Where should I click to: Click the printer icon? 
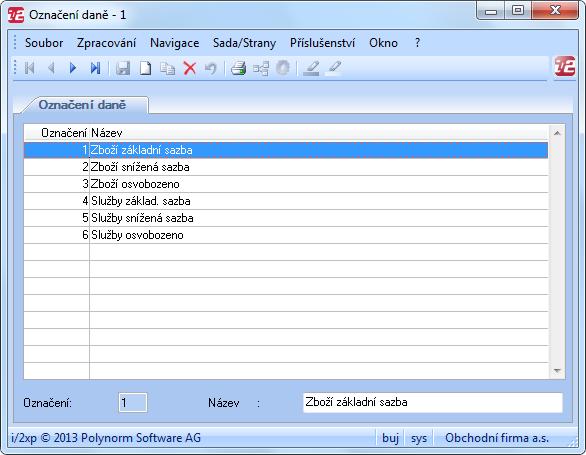(238, 68)
